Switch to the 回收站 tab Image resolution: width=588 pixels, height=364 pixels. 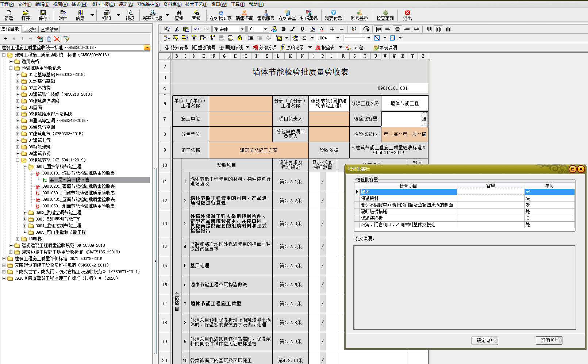(30, 30)
